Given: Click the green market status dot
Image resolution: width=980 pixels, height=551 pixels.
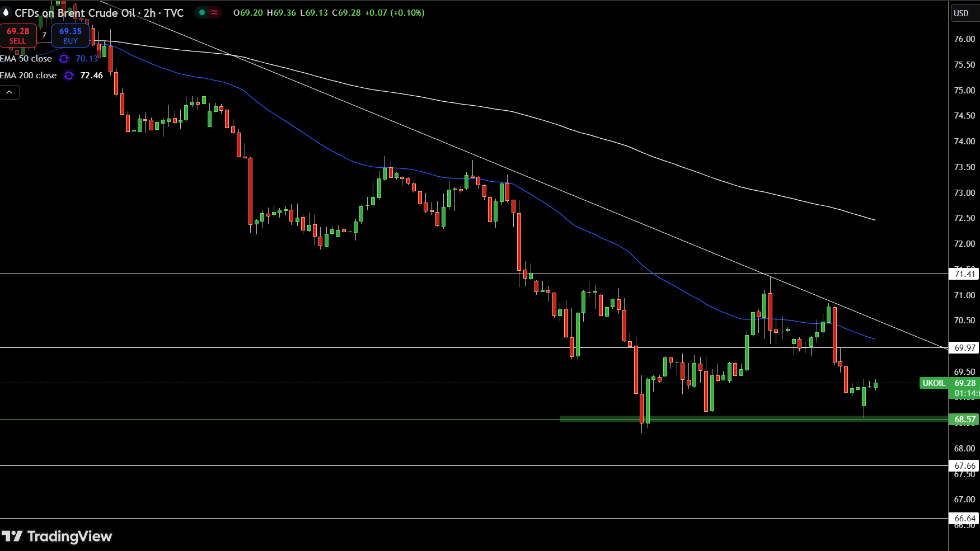Looking at the screenshot, I should coord(202,12).
